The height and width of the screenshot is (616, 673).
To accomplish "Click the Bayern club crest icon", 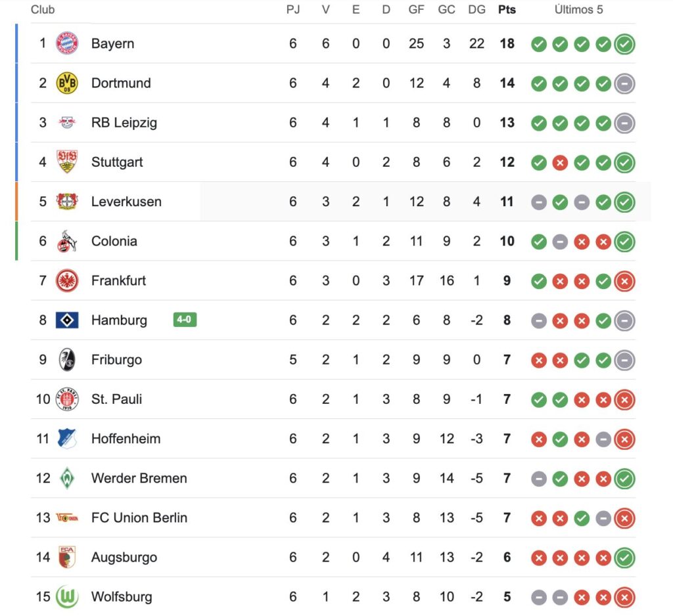I will coord(67,43).
